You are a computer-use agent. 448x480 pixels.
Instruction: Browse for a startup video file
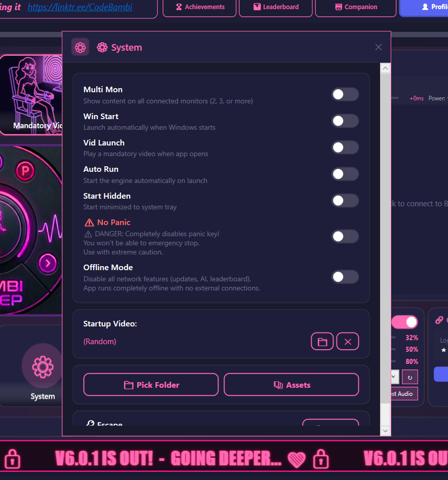pos(322,341)
